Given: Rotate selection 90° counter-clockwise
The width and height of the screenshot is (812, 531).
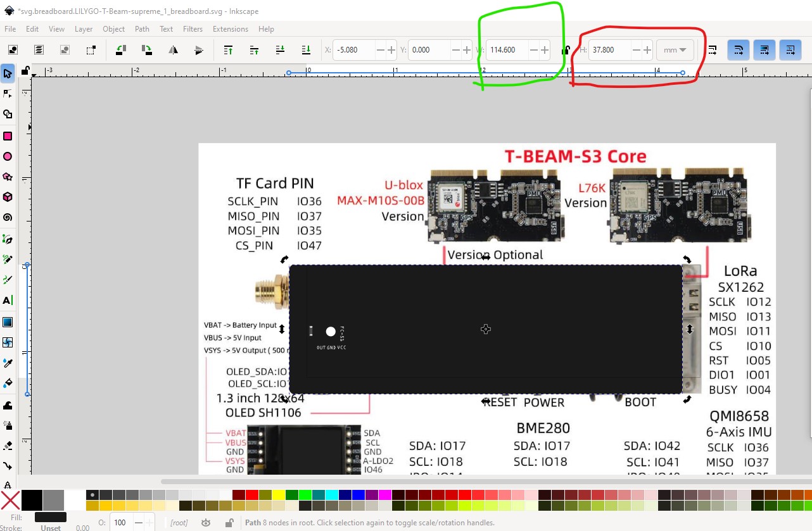Looking at the screenshot, I should click(120, 49).
